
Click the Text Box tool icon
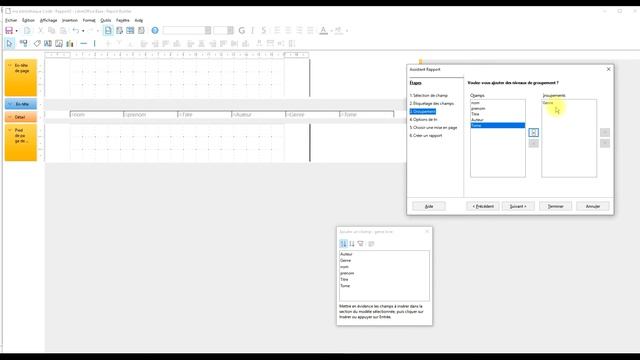coord(48,43)
